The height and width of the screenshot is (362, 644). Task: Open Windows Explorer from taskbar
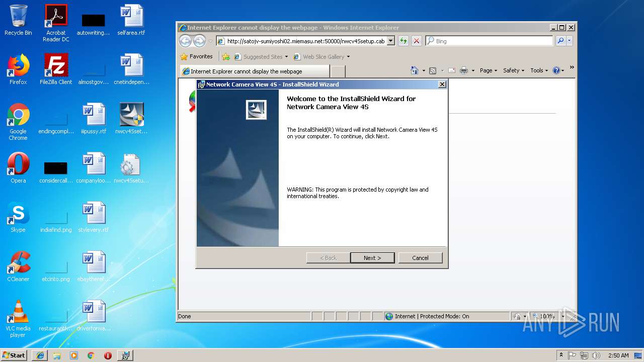[x=57, y=355]
